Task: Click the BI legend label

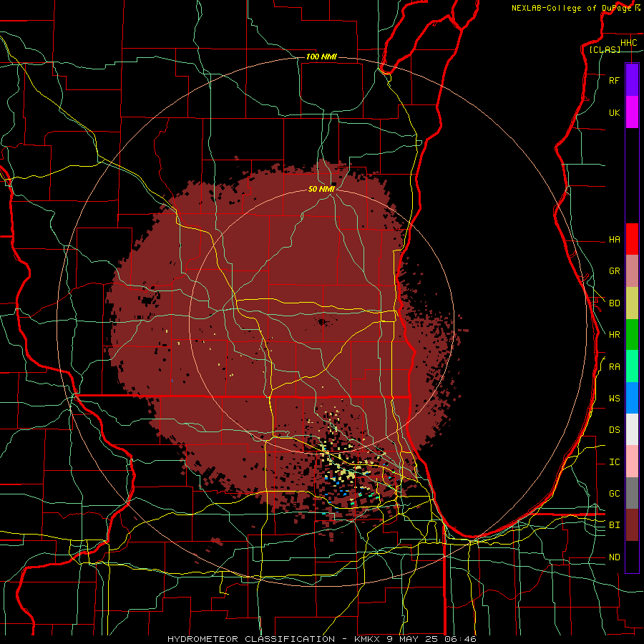Action: tap(614, 525)
